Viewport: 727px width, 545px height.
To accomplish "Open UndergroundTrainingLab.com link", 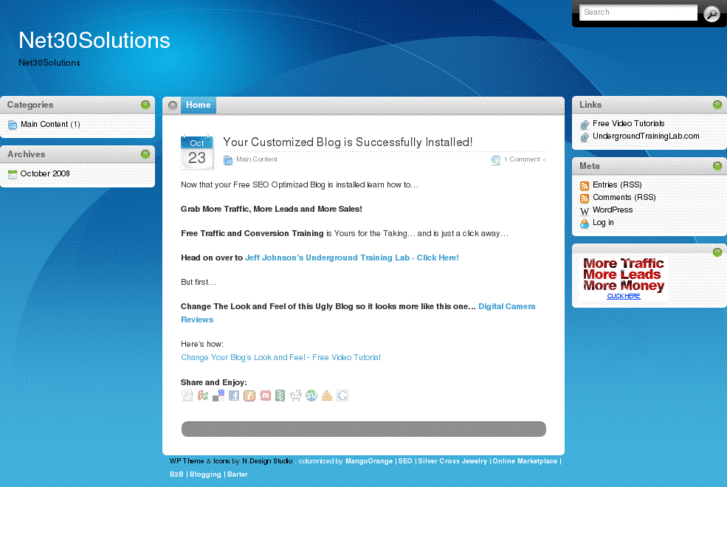I will point(646,136).
